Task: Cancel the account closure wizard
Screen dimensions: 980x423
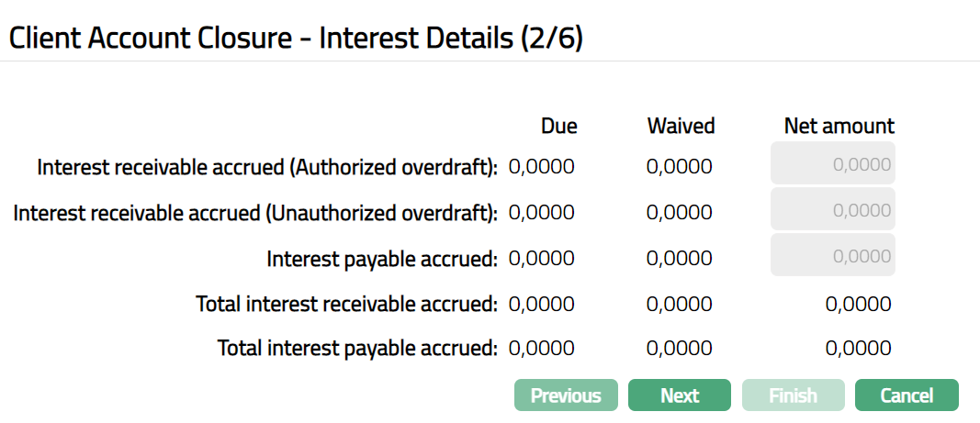Action: coord(907,395)
